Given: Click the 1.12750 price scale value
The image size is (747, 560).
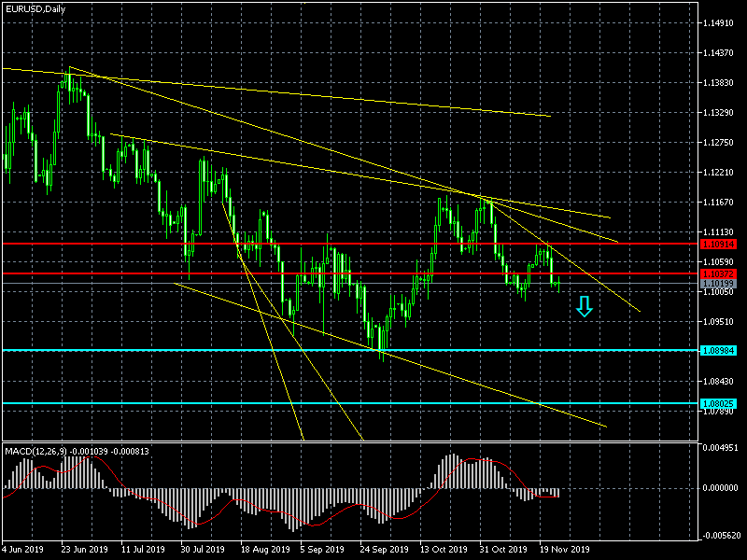Looking at the screenshot, I should click(x=718, y=143).
